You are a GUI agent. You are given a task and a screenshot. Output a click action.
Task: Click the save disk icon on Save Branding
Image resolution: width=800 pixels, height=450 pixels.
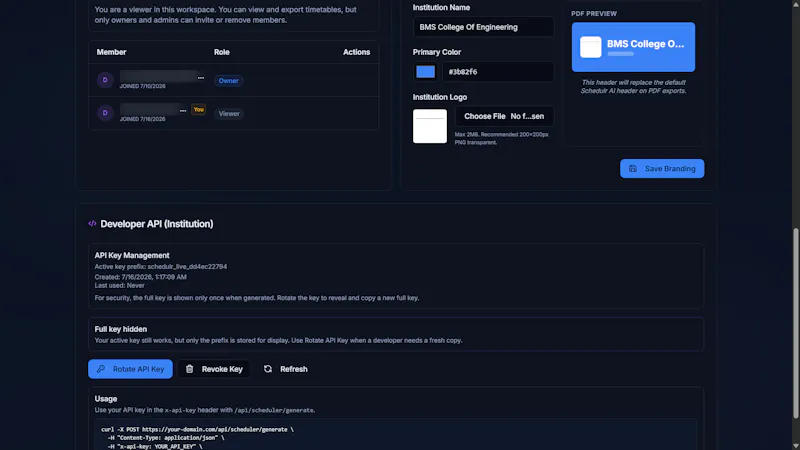point(633,168)
